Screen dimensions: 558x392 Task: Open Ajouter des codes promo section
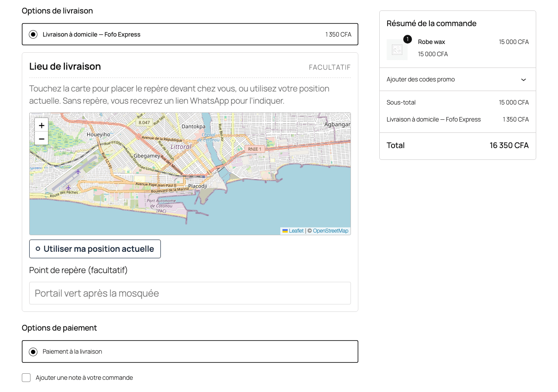pyautogui.click(x=458, y=79)
